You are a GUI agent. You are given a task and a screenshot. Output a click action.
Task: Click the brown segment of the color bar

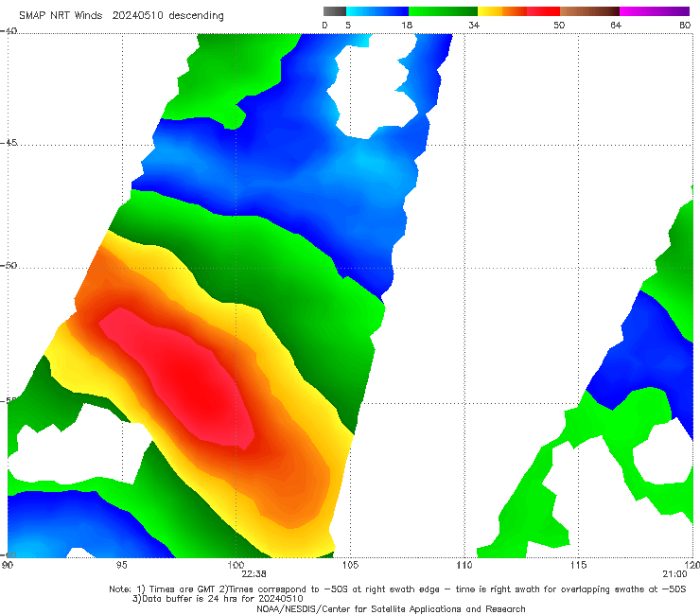coord(589,11)
